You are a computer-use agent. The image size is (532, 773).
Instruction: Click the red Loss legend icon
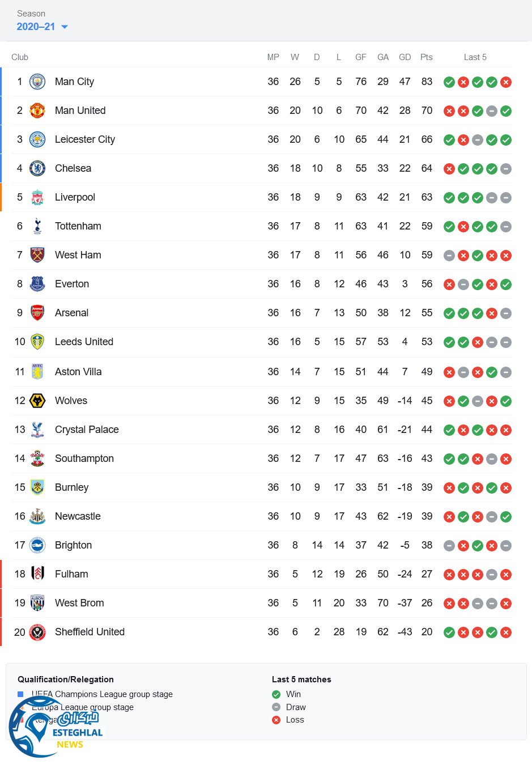click(x=276, y=720)
